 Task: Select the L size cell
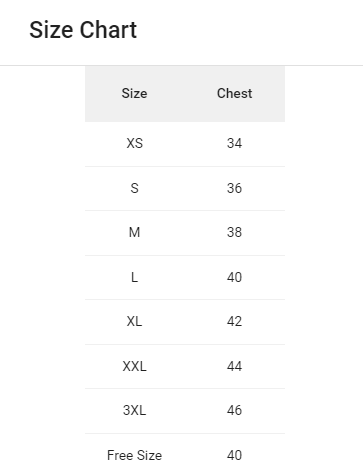click(134, 277)
